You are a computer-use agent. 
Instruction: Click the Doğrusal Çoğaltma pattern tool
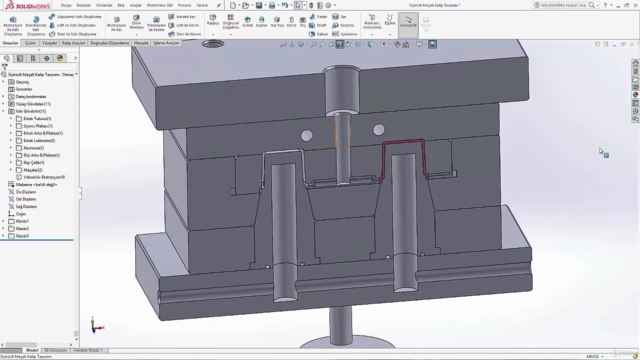(231, 22)
